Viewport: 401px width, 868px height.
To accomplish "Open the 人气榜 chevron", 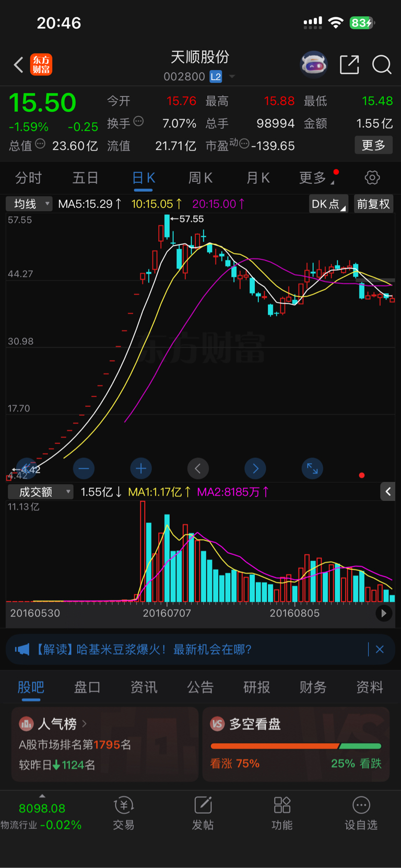I will 85,724.
